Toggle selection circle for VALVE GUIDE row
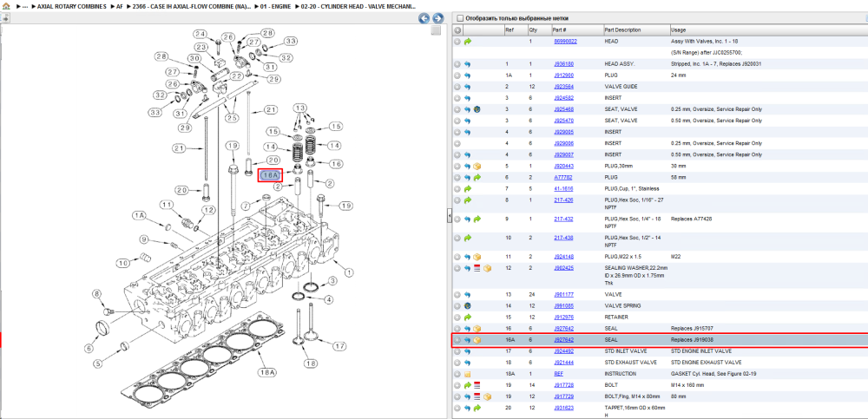The width and height of the screenshot is (868, 419). (x=457, y=87)
